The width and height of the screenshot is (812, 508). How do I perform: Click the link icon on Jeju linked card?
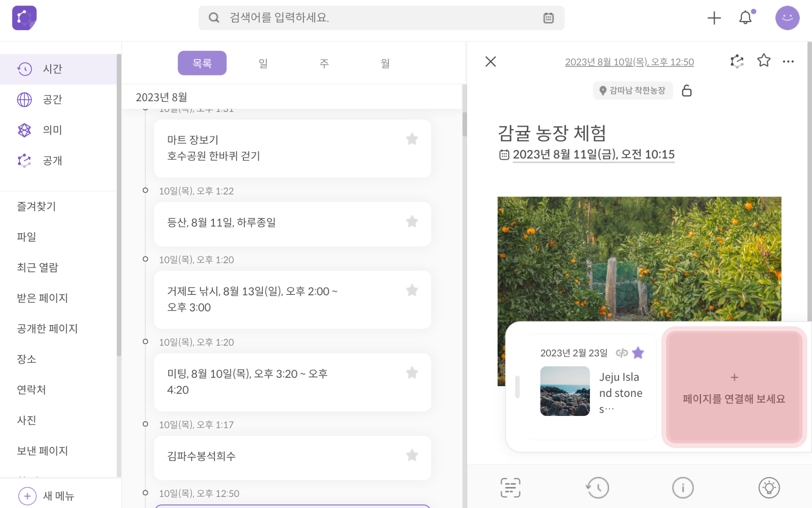622,353
